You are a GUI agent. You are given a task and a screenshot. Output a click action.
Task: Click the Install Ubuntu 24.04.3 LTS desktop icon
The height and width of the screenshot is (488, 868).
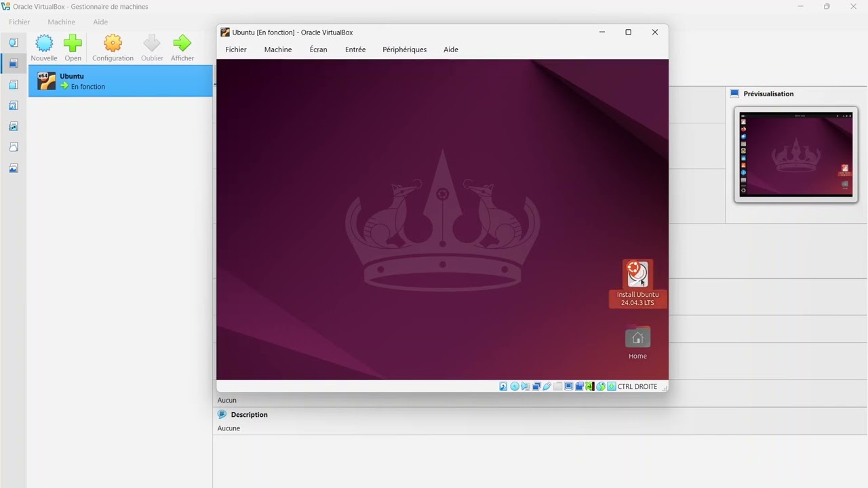pos(637,283)
